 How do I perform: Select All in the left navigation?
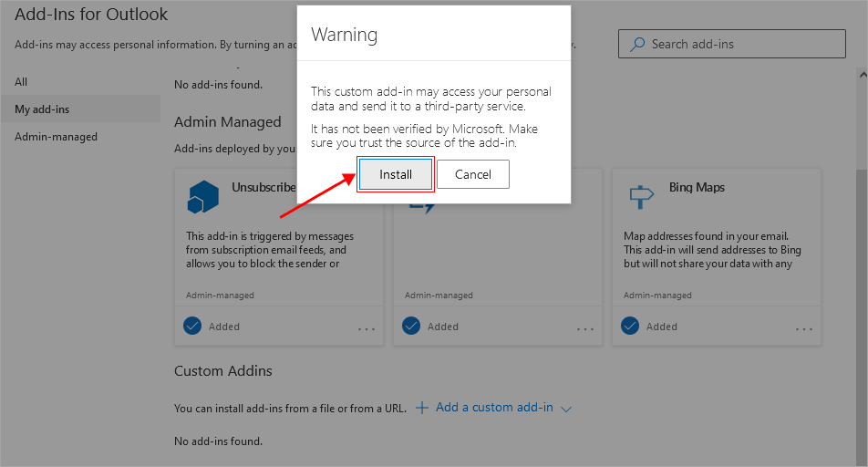[21, 82]
